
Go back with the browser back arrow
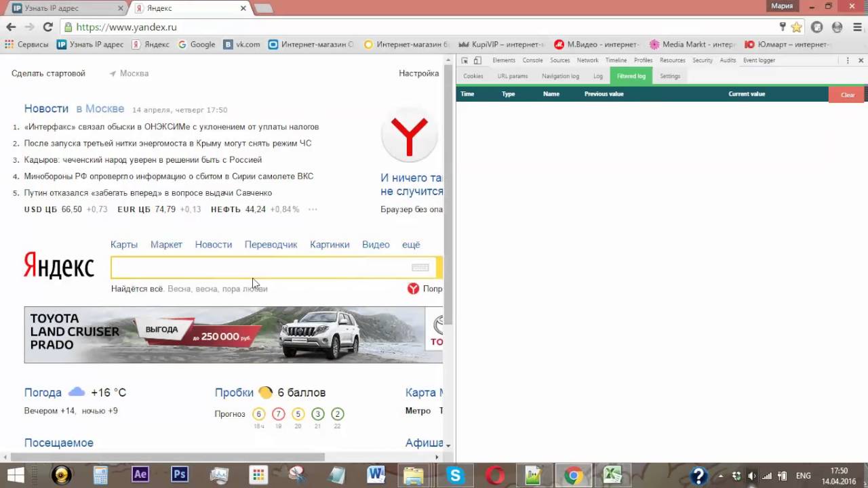[x=11, y=27]
